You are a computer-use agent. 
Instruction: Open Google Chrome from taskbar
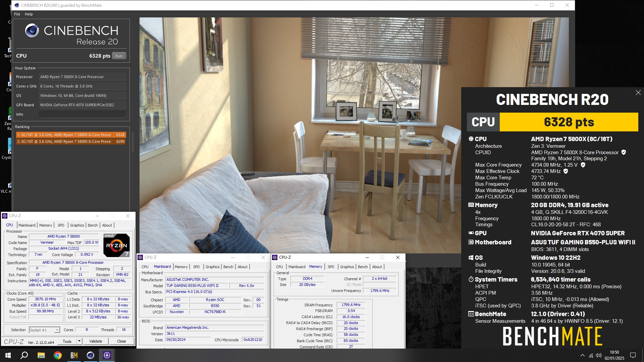pos(58,355)
